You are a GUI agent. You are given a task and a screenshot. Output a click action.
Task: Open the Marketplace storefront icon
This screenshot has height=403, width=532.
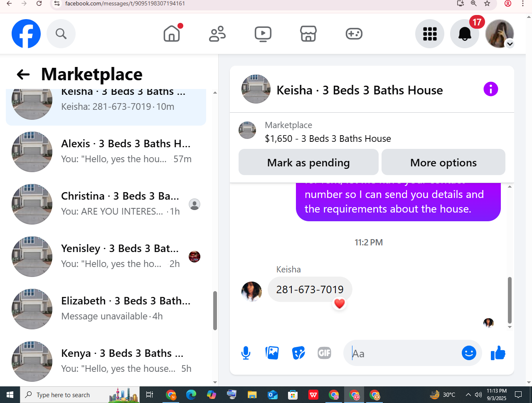(x=308, y=34)
